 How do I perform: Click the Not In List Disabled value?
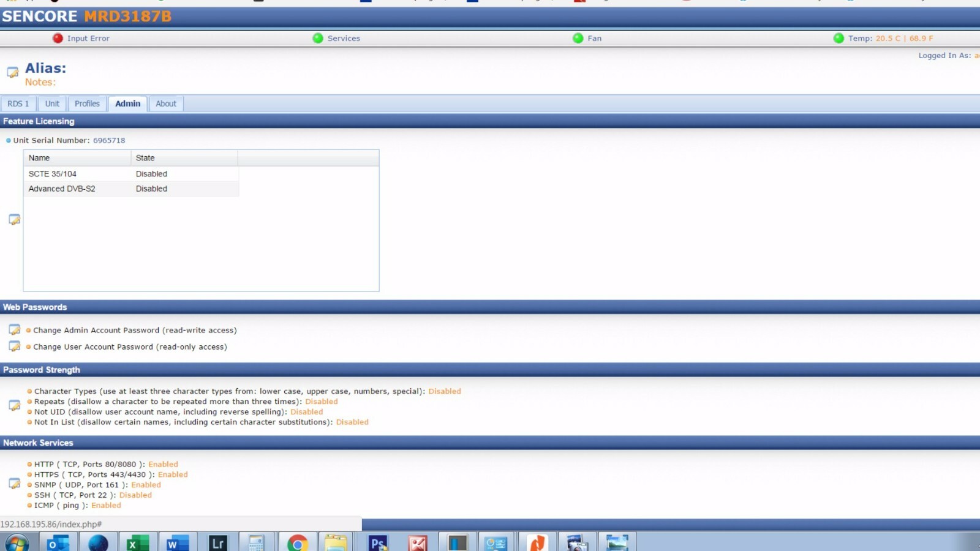[x=352, y=422]
